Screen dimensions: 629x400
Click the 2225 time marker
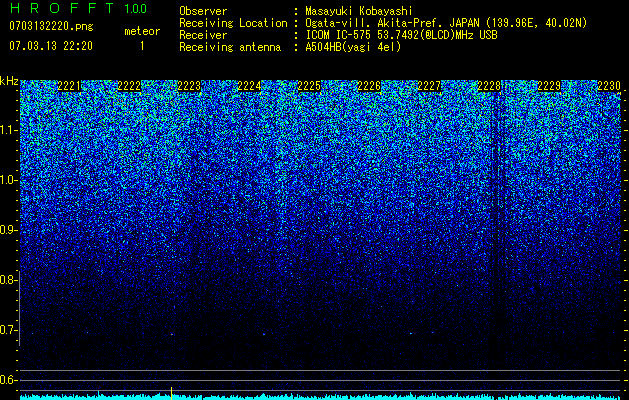click(309, 86)
